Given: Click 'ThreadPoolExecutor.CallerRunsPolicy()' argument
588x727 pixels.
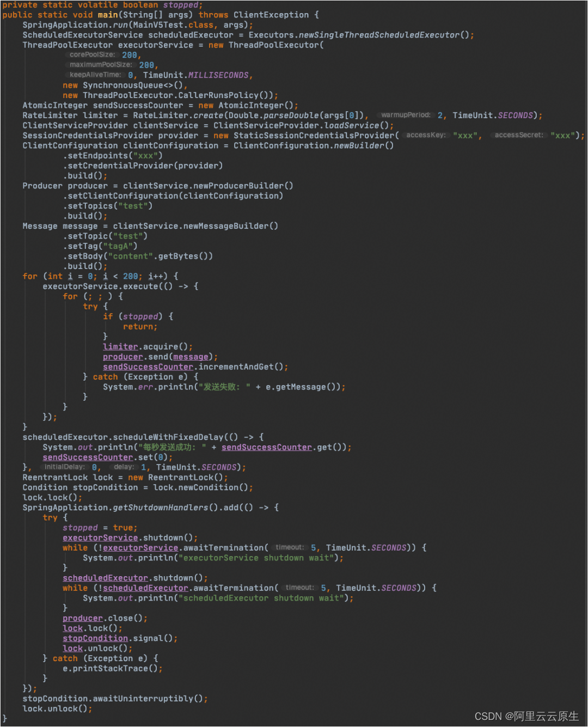Looking at the screenshot, I should point(178,95).
